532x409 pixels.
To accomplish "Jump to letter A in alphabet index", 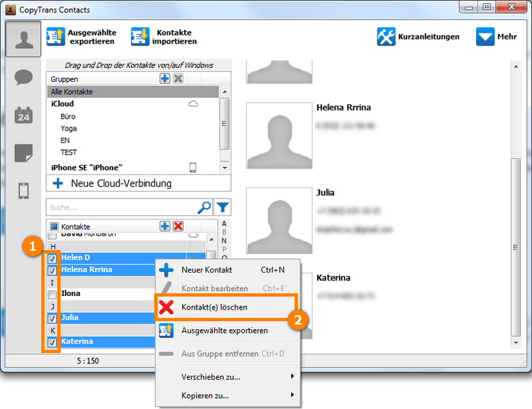I will click(224, 224).
